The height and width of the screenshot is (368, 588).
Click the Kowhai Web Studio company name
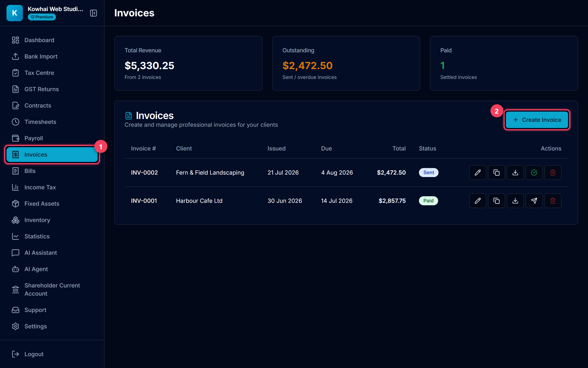tap(55, 9)
